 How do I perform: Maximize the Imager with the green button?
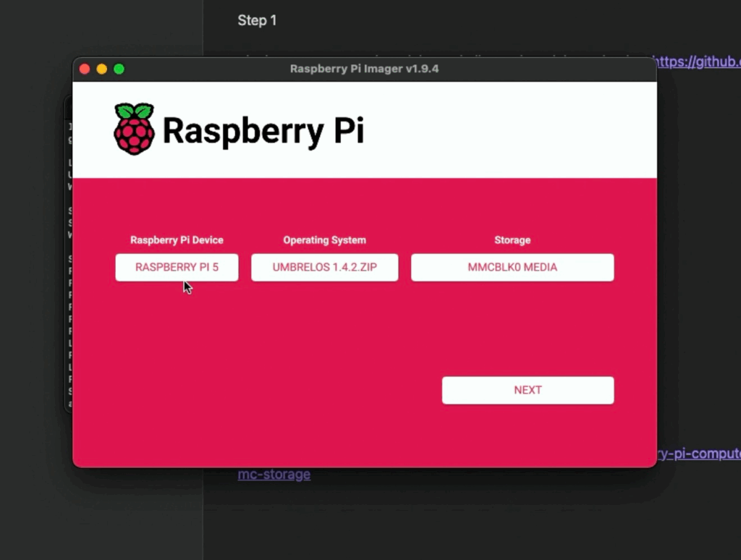(119, 69)
